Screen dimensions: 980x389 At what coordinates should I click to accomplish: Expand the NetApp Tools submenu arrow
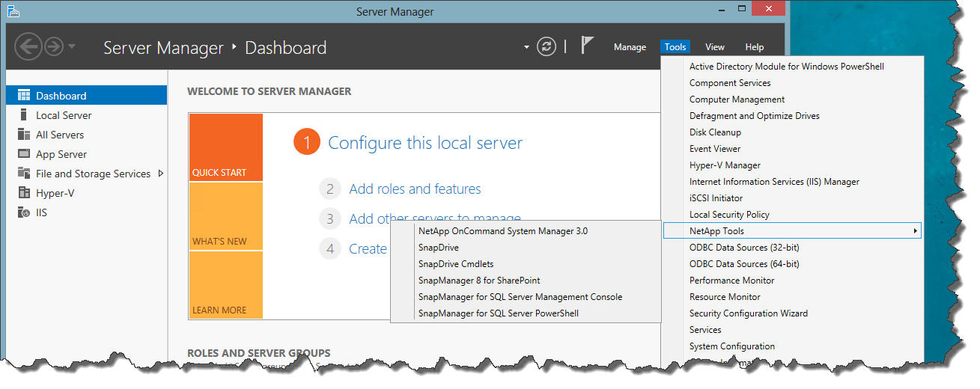pos(915,231)
